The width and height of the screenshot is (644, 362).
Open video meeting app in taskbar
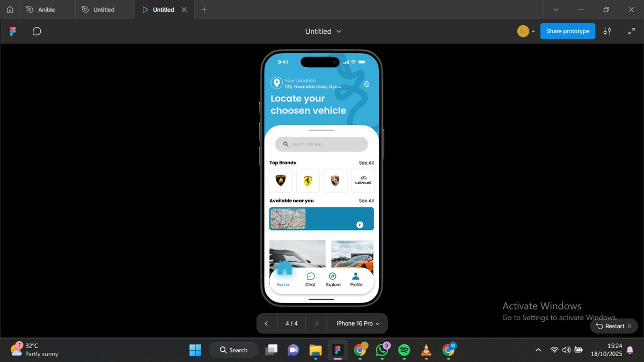click(292, 350)
